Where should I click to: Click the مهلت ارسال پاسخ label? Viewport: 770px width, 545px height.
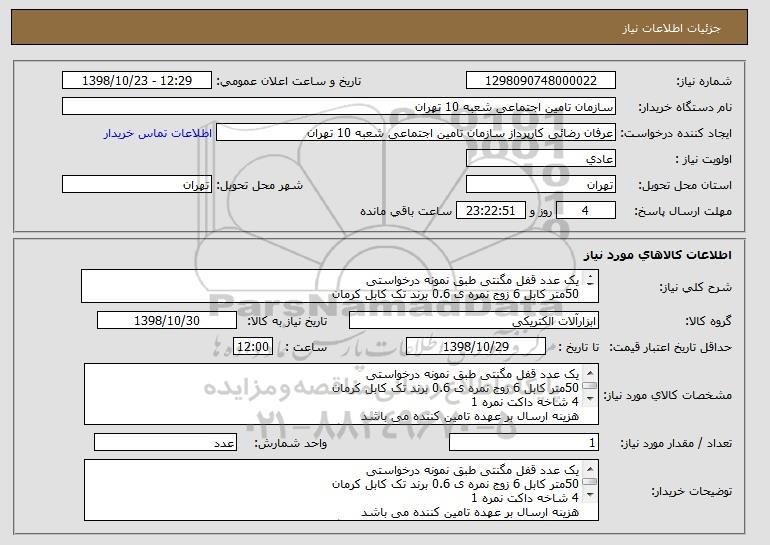pos(683,211)
